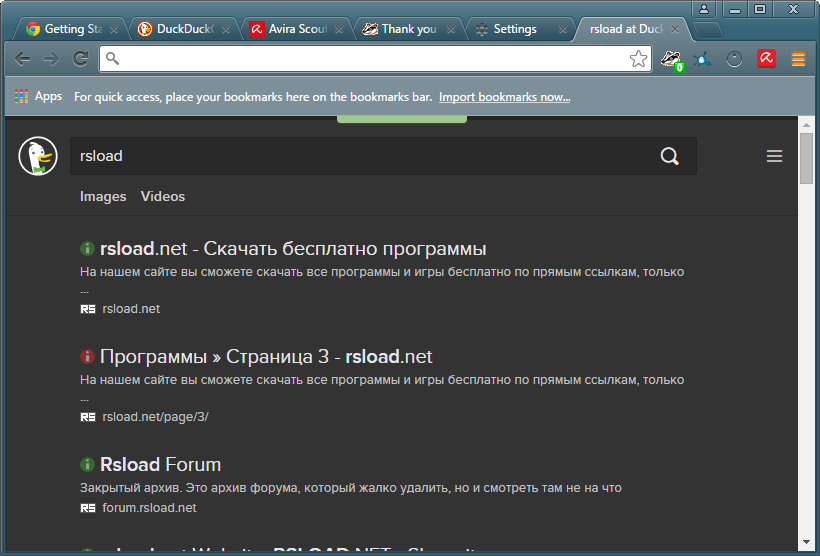Close the DuckDuckGo tab
Screen dimensions: 820x556
(226, 30)
